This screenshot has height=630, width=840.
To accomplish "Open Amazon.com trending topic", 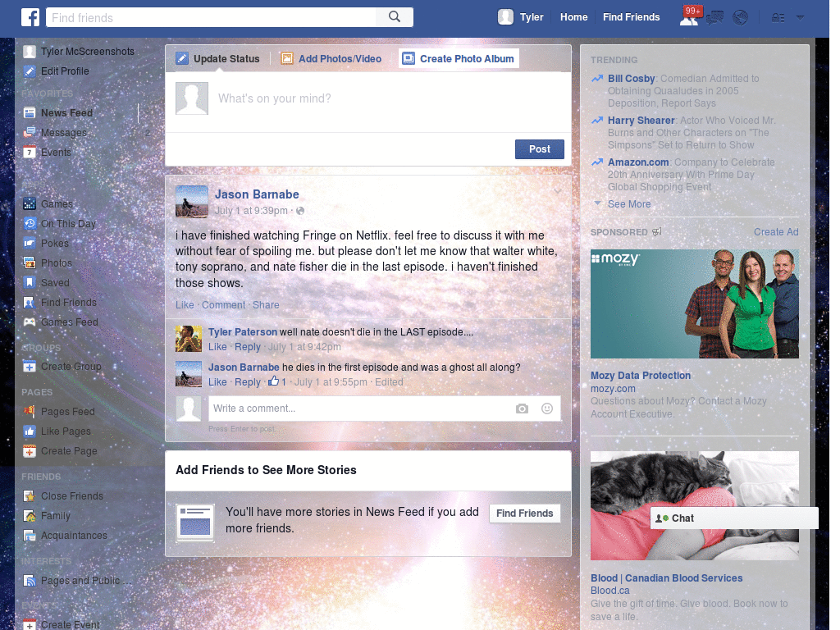I will point(638,162).
